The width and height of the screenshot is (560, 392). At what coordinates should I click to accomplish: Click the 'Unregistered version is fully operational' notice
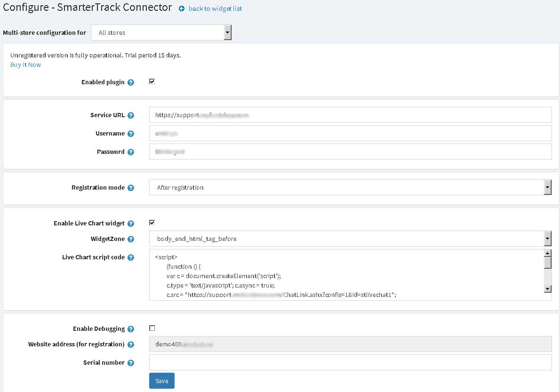click(96, 56)
